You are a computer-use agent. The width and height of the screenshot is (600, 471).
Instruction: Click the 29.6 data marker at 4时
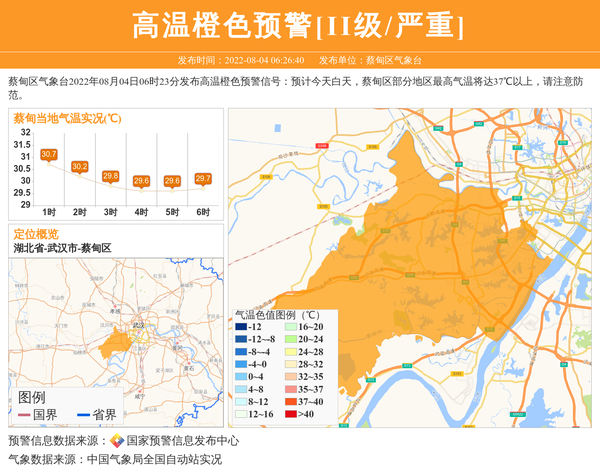pyautogui.click(x=141, y=181)
